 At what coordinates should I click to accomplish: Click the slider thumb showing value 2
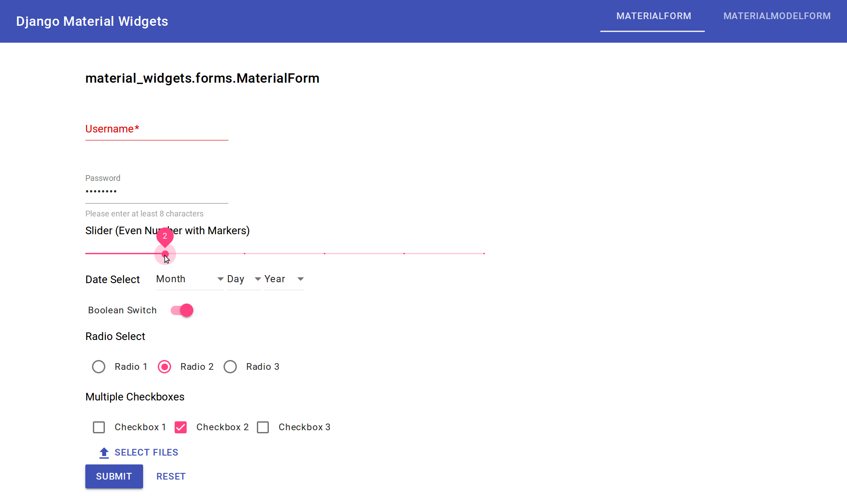[165, 254]
